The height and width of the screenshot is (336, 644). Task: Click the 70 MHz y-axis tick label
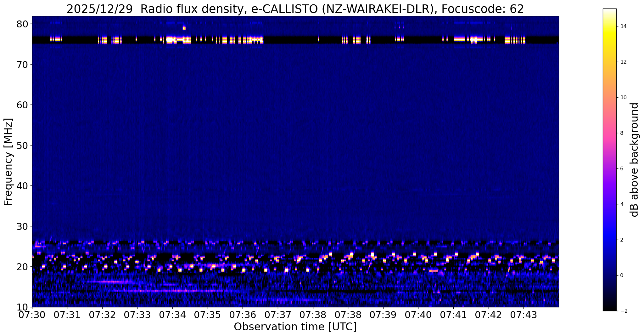click(23, 64)
